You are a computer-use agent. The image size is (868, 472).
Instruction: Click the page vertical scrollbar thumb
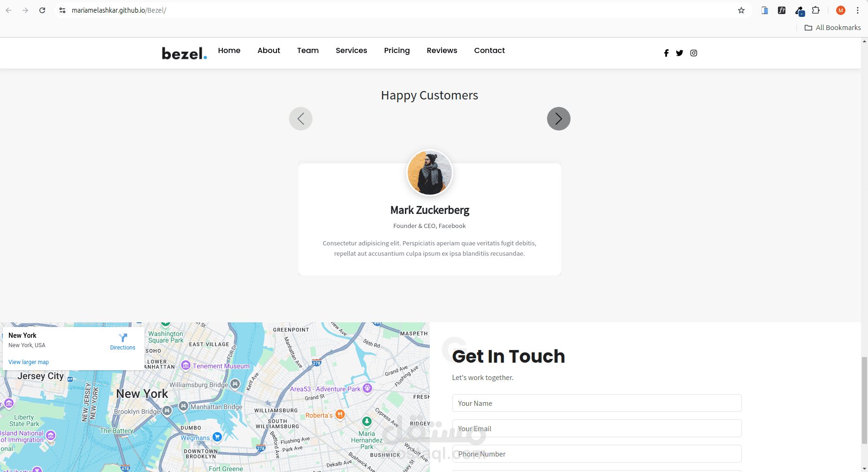(864, 400)
